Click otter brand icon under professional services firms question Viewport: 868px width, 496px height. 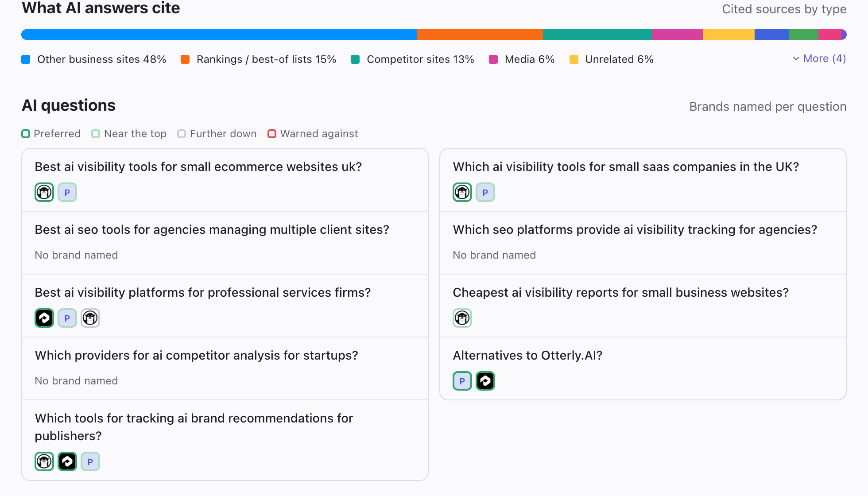pyautogui.click(x=90, y=318)
